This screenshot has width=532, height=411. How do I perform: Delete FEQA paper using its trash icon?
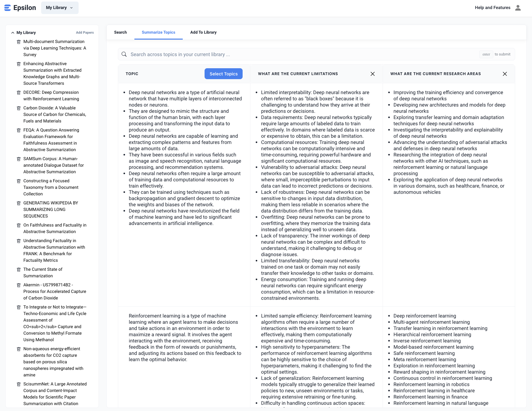click(x=19, y=130)
